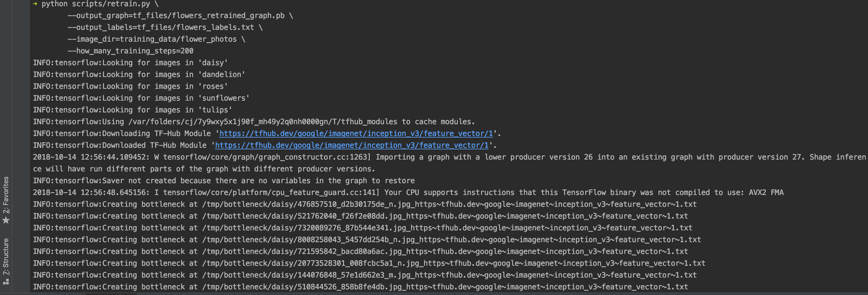Click the --image_dir argument line
The width and height of the screenshot is (868, 295).
pos(156,40)
